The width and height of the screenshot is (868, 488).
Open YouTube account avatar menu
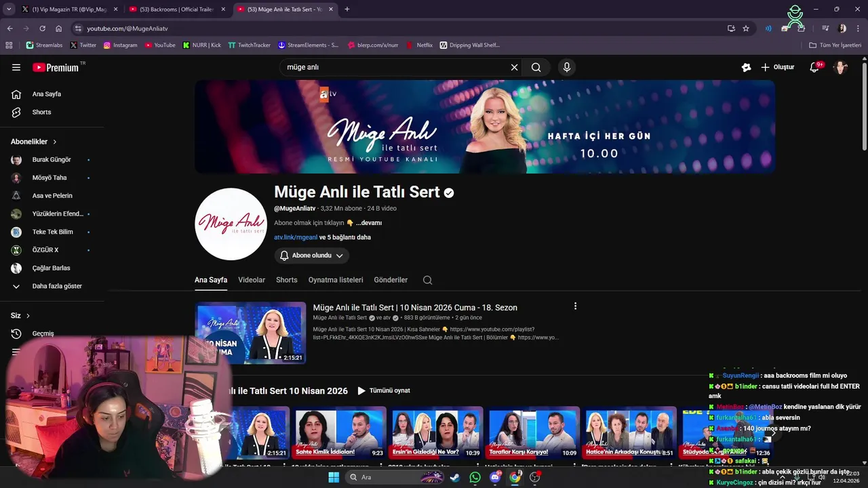(x=840, y=67)
